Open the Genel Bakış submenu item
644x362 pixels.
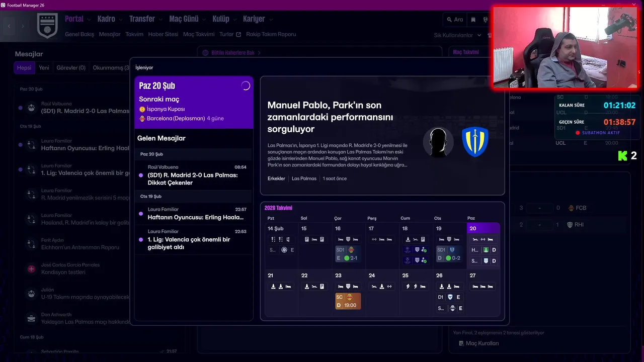[79, 35]
